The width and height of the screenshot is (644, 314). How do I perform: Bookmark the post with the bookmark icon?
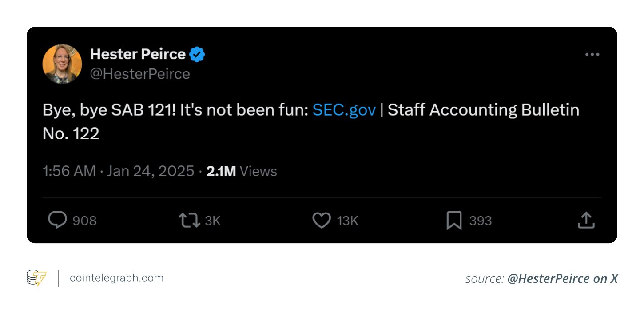pos(454,221)
